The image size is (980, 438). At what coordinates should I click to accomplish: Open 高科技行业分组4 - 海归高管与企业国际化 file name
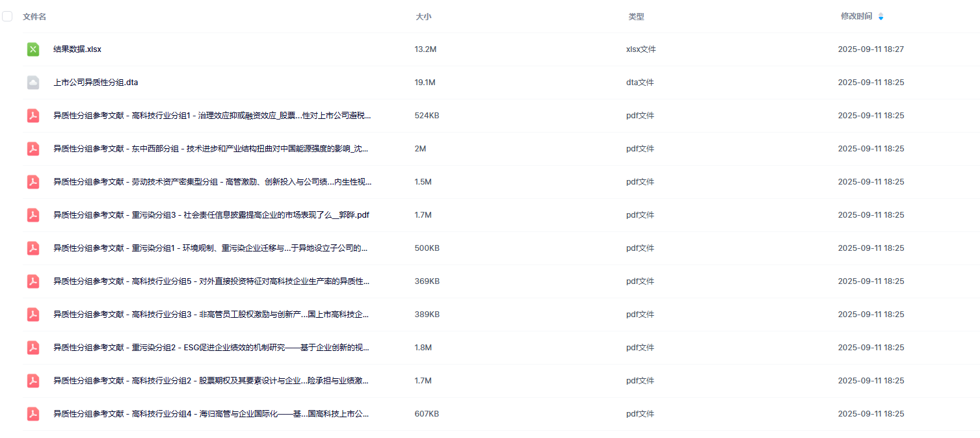pos(211,414)
